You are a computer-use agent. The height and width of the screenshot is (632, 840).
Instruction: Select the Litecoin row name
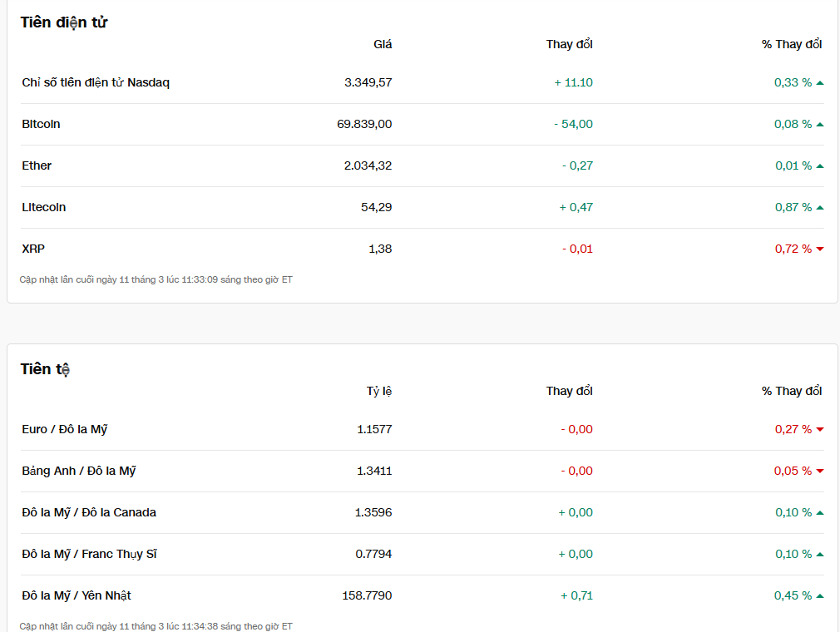[x=44, y=207]
